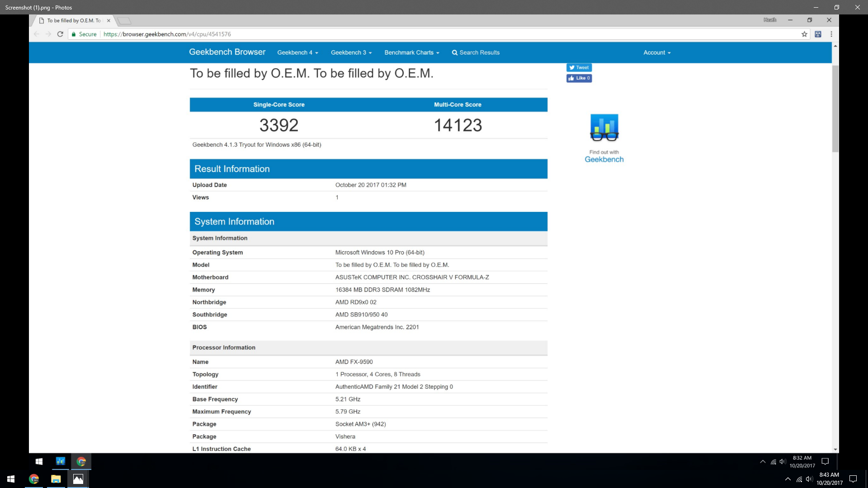868x488 pixels.
Task: Click the Geekbench icon in the inner taskbar
Action: tap(61, 461)
